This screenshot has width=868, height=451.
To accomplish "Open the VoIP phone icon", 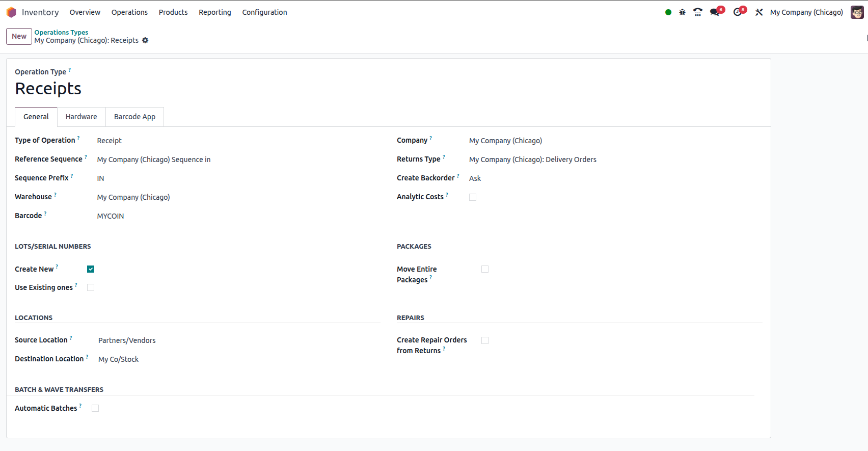I will coord(698,12).
